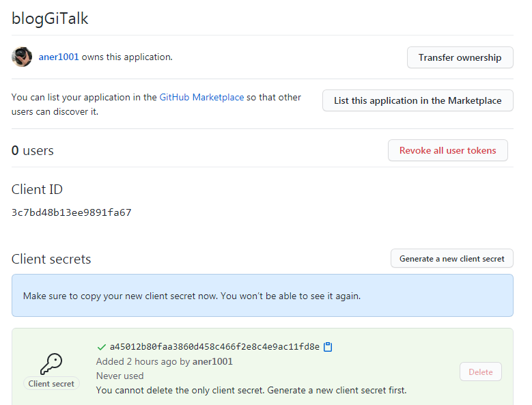Viewport: 532px width, 405px height.
Task: Click the Client secrets section heading
Action: tap(51, 259)
